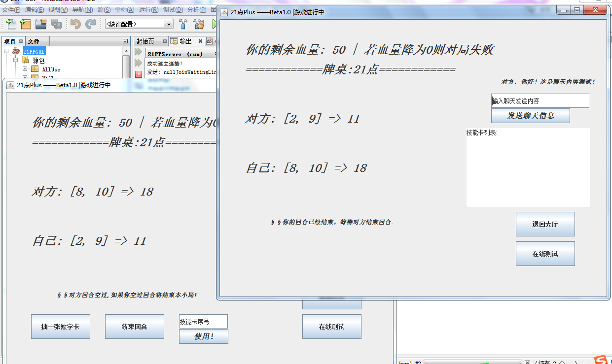Click the 输入聊天发送内容 chat input field

coord(540,100)
